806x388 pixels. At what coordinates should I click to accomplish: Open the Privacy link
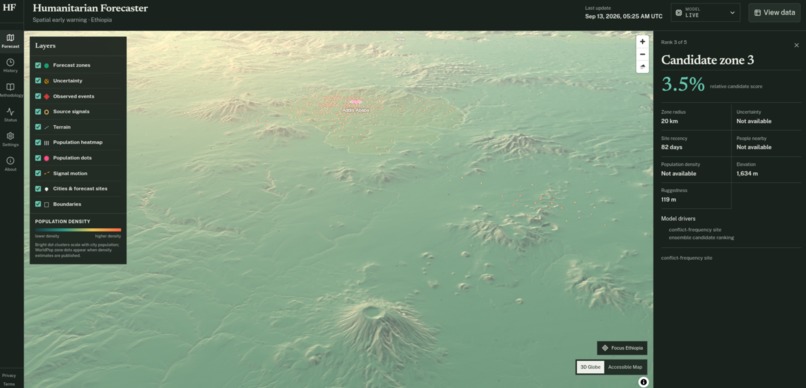pyautogui.click(x=9, y=376)
